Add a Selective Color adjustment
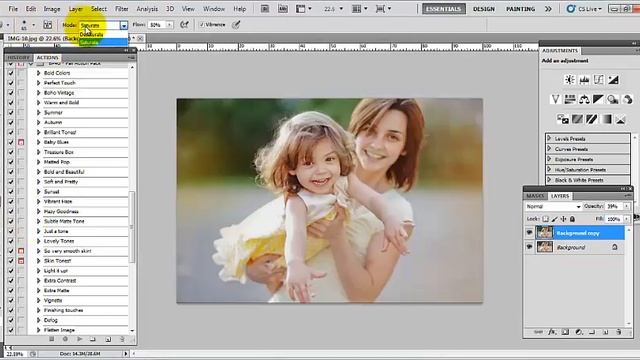 [620, 119]
